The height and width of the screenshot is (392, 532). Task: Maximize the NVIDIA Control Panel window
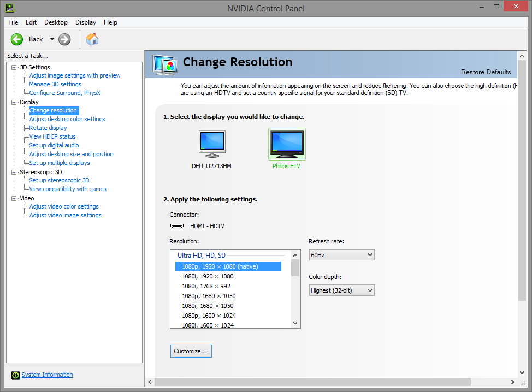click(x=496, y=7)
